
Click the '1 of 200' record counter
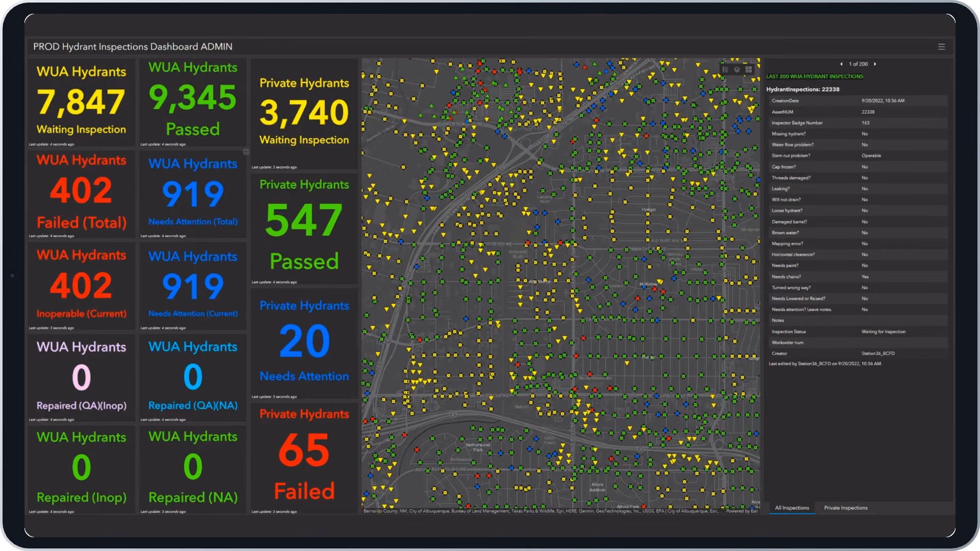[x=858, y=64]
